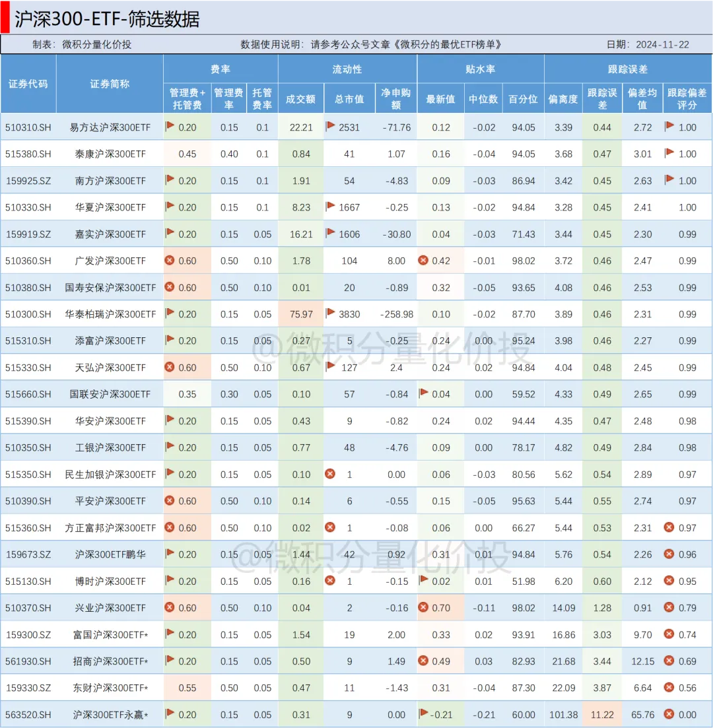This screenshot has width=713, height=728.
Task: Click the red flag beside 国联安 latest value 0.04
Action: tap(424, 393)
